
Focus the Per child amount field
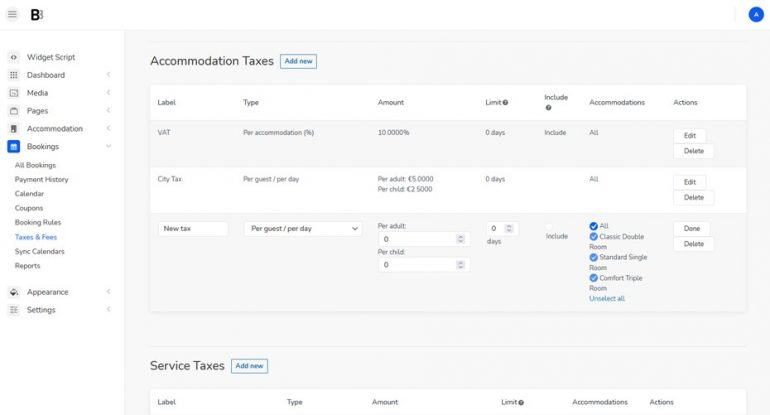pos(424,265)
